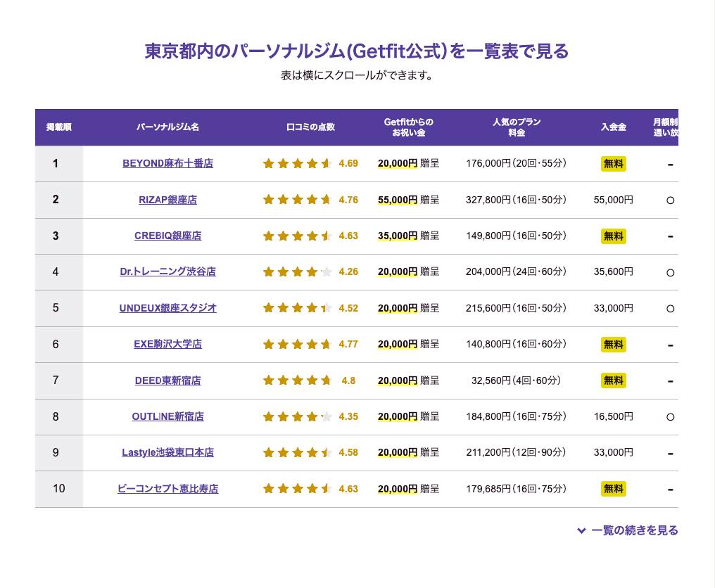Viewport: 715px width, 588px height.
Task: Click the star rating for Dr.トレーニング渋谷店
Action: tap(297, 271)
